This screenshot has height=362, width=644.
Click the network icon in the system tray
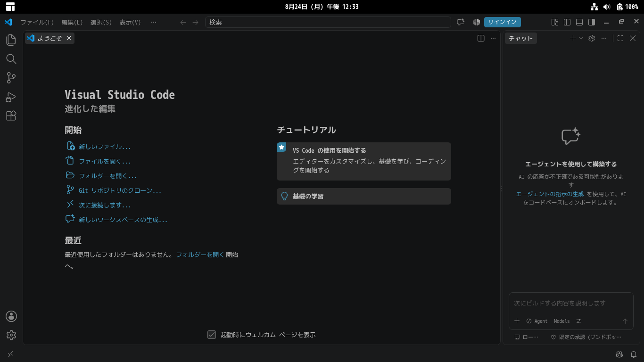[594, 7]
